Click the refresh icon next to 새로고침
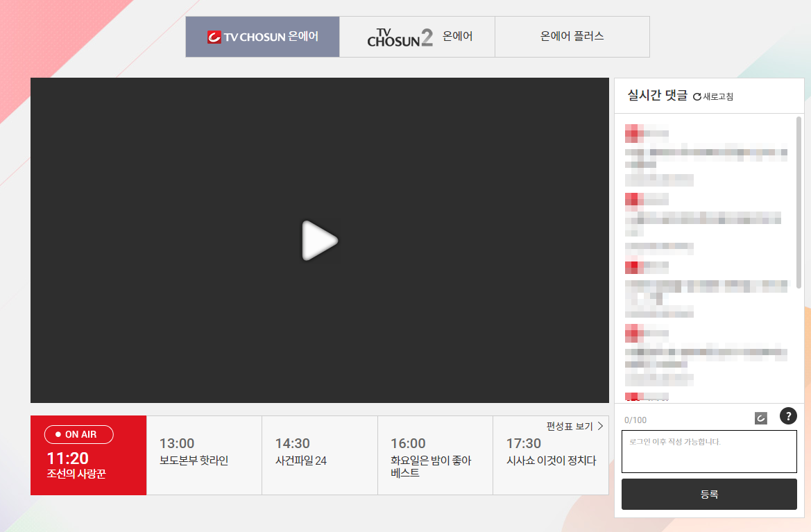Image resolution: width=811 pixels, height=532 pixels. pyautogui.click(x=696, y=96)
